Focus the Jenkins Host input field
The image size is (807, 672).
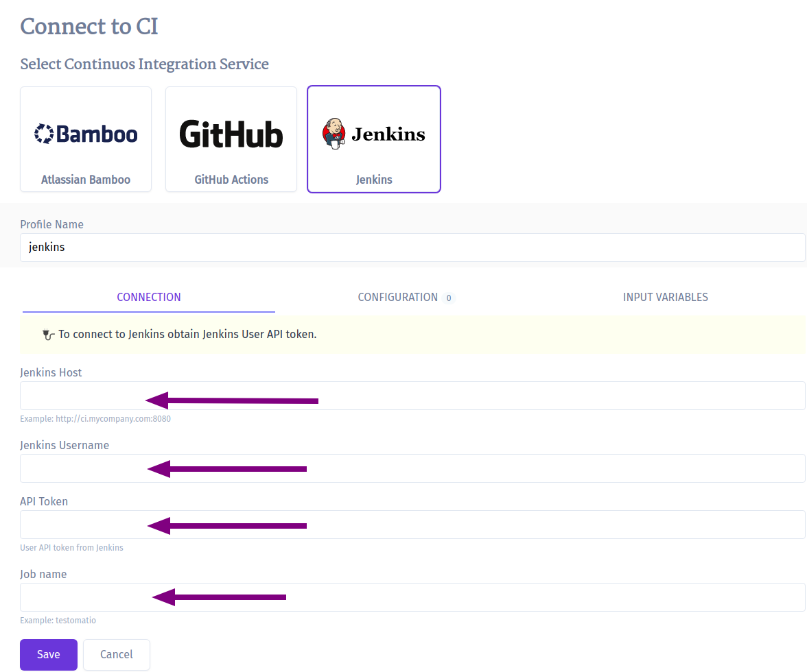pos(413,396)
